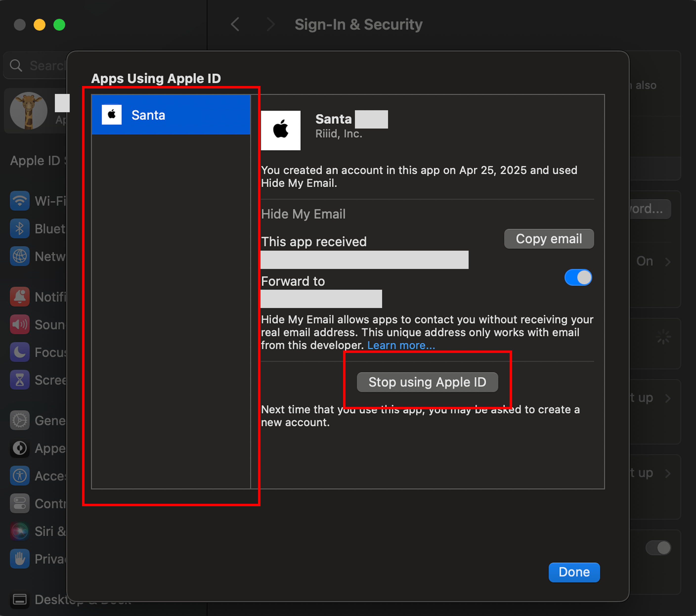696x616 pixels.
Task: Open the Accessibility icon
Action: [20, 476]
